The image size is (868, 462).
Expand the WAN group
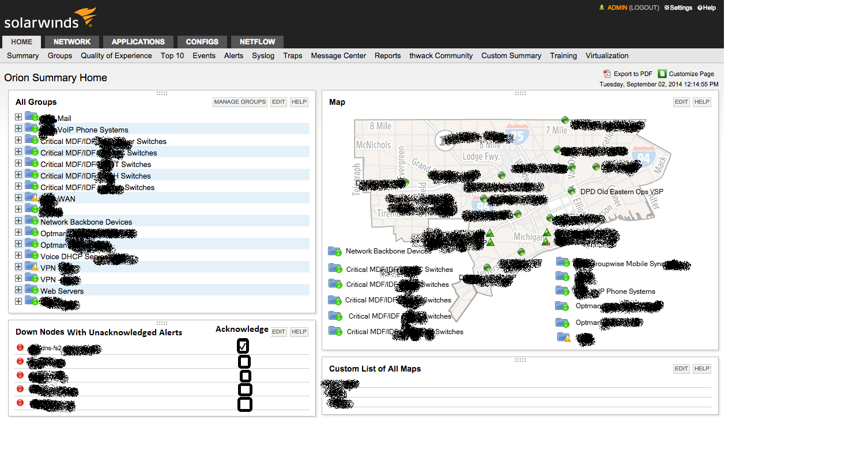pyautogui.click(x=18, y=198)
